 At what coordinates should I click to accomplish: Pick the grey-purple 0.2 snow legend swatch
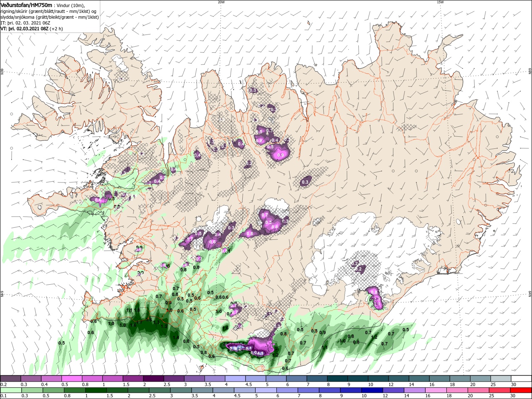pyautogui.click(x=10, y=379)
